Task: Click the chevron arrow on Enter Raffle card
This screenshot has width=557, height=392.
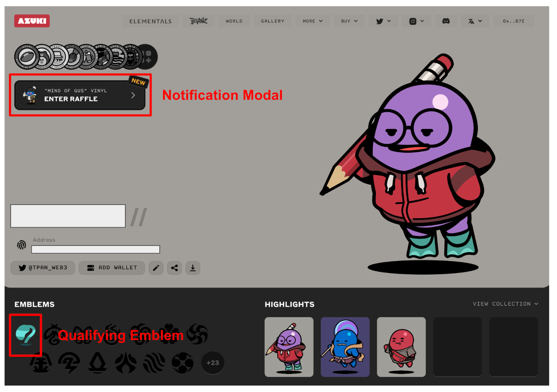Action: tap(133, 95)
